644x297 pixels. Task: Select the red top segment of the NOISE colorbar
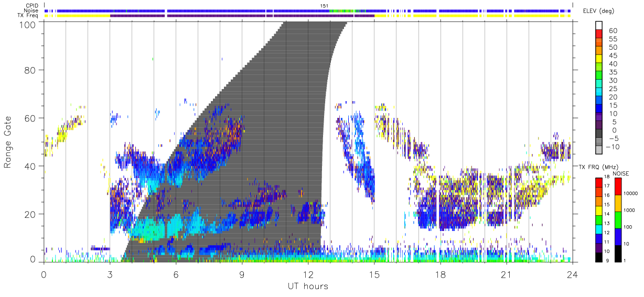click(618, 186)
